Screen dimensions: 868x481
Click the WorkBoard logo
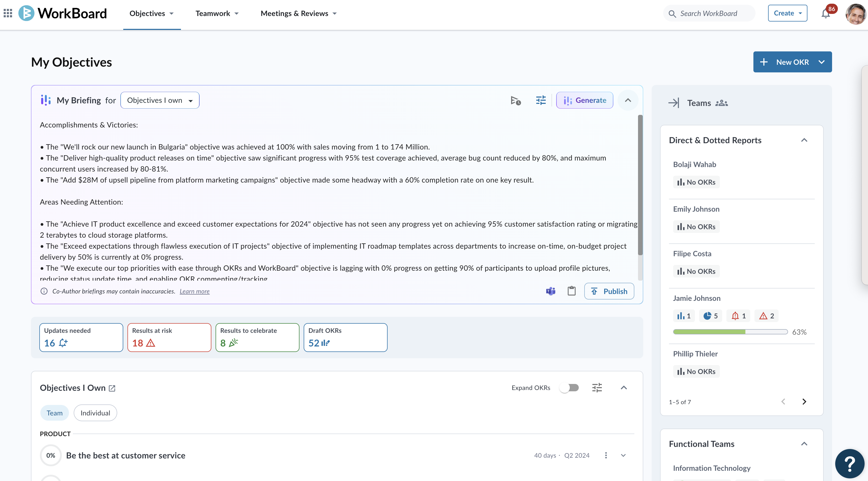(63, 13)
